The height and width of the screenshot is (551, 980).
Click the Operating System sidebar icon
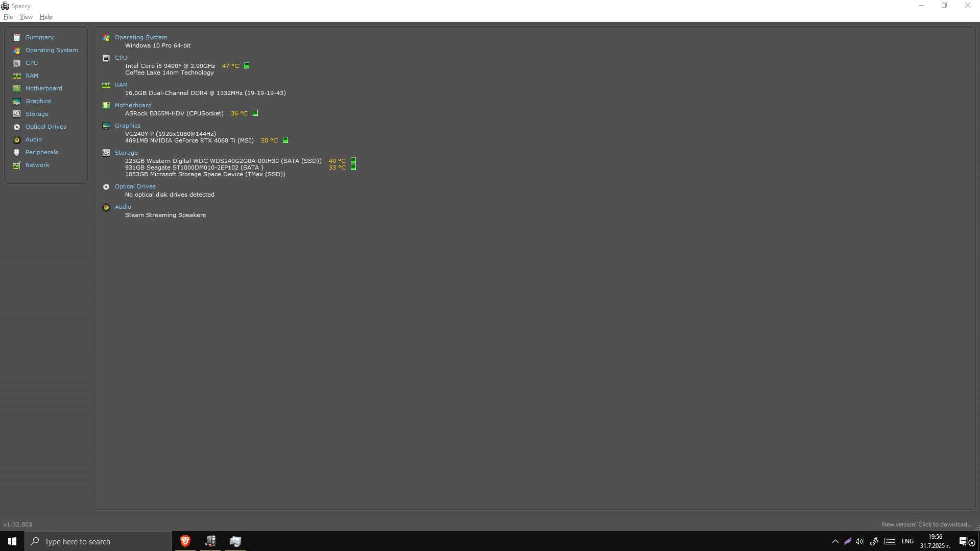pos(17,50)
